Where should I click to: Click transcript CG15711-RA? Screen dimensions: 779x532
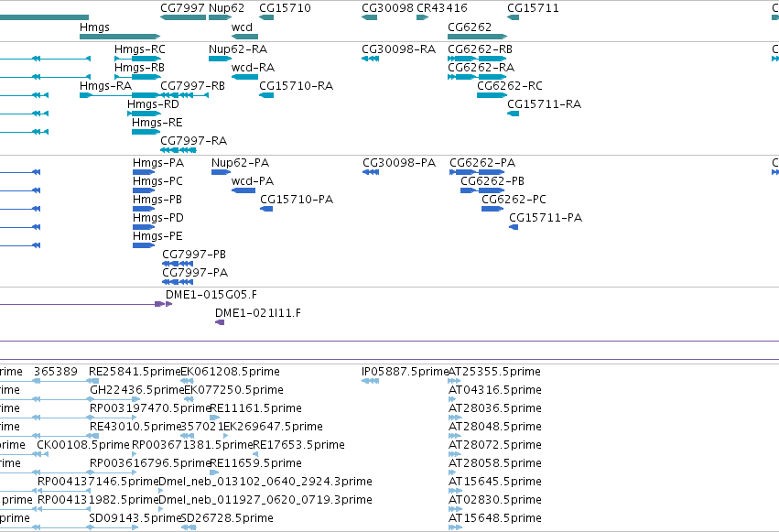tap(514, 114)
